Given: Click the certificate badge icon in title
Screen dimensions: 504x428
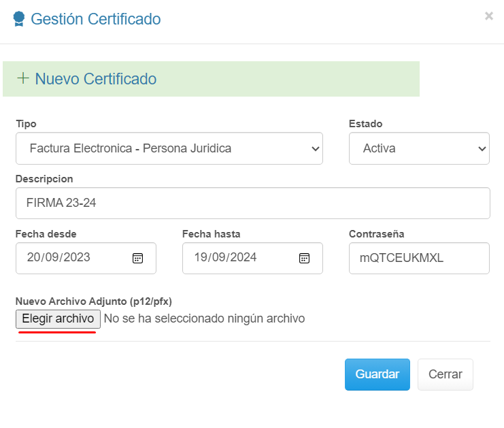Looking at the screenshot, I should tap(19, 19).
